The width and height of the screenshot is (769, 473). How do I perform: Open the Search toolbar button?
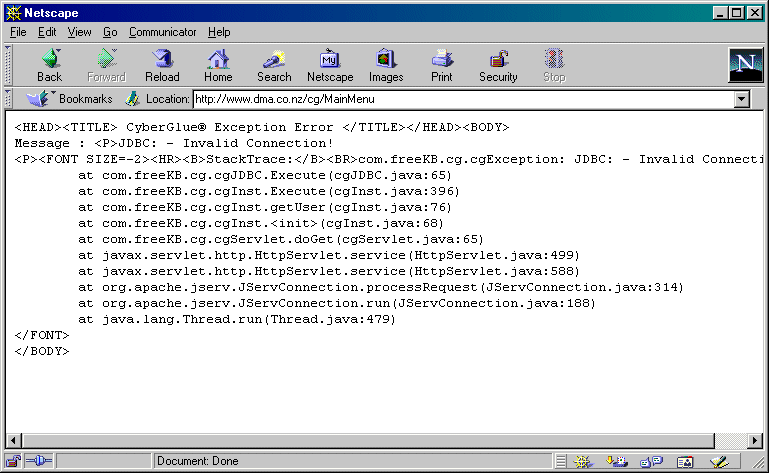(274, 66)
